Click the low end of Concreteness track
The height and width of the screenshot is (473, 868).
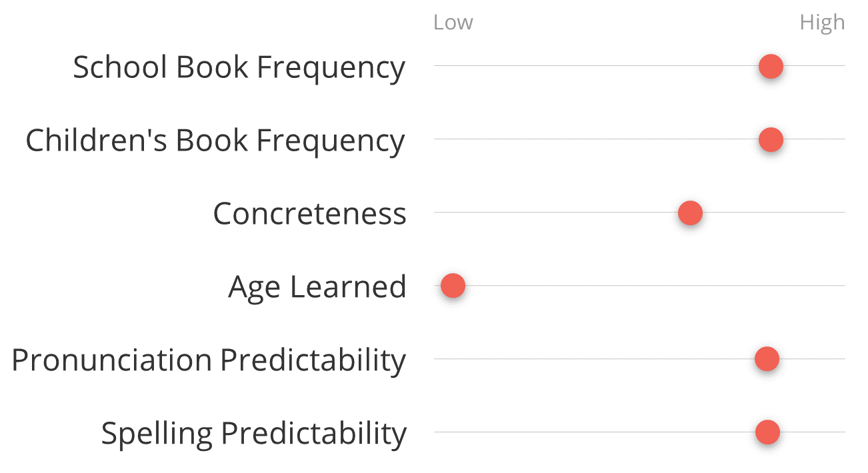pyautogui.click(x=438, y=213)
